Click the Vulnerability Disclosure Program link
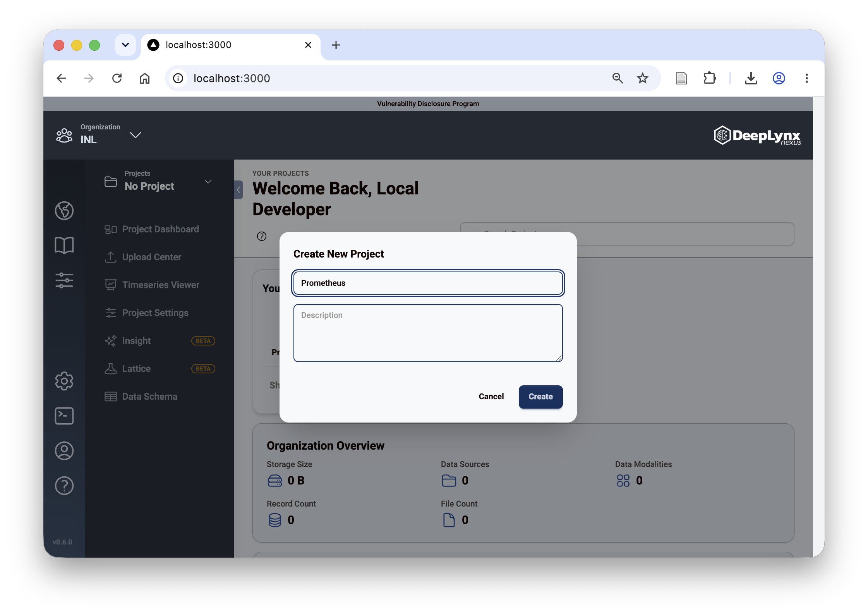This screenshot has width=868, height=615. tap(428, 104)
